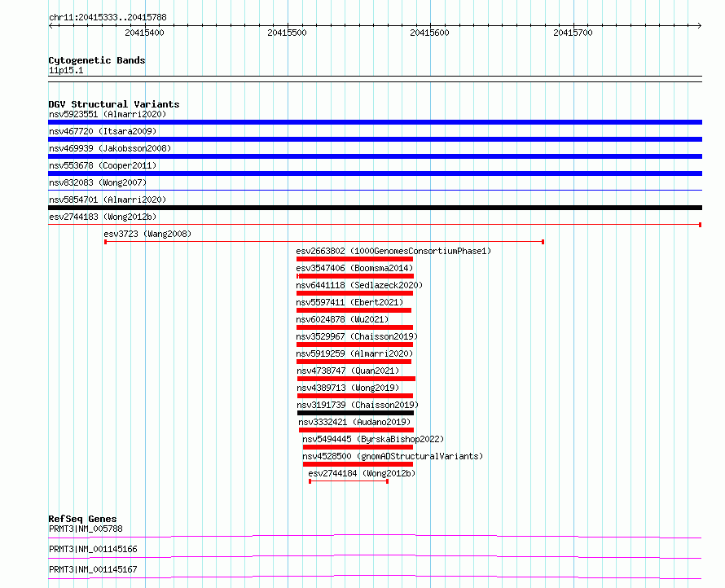Click the esv3723 (Wang2008) label
725x588 pixels.
(x=147, y=234)
